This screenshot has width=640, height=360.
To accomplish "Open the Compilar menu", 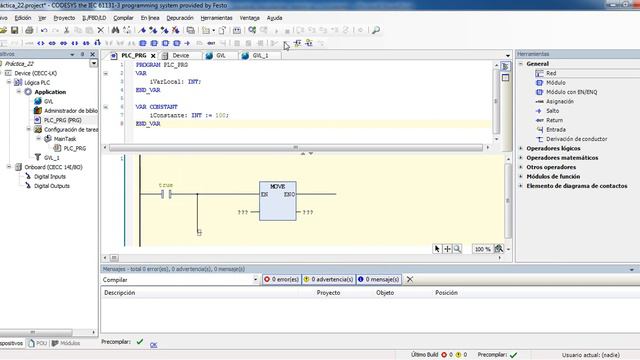I will click(x=123, y=18).
